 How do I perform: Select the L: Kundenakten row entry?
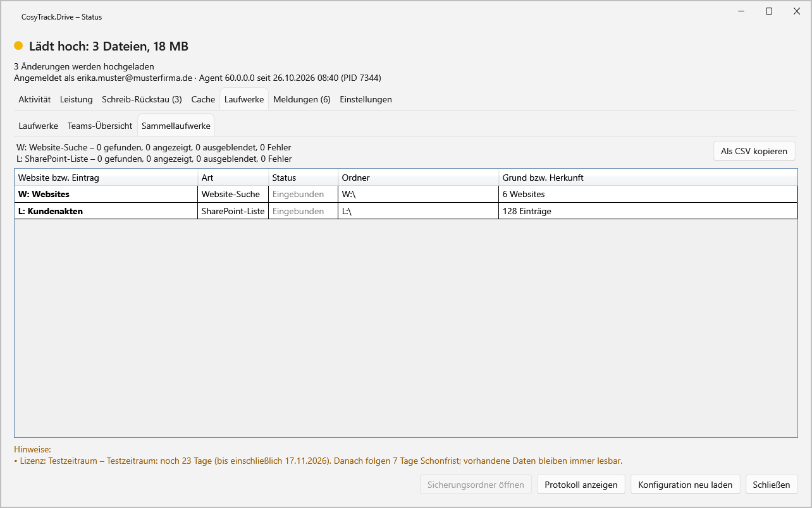tap(106, 211)
